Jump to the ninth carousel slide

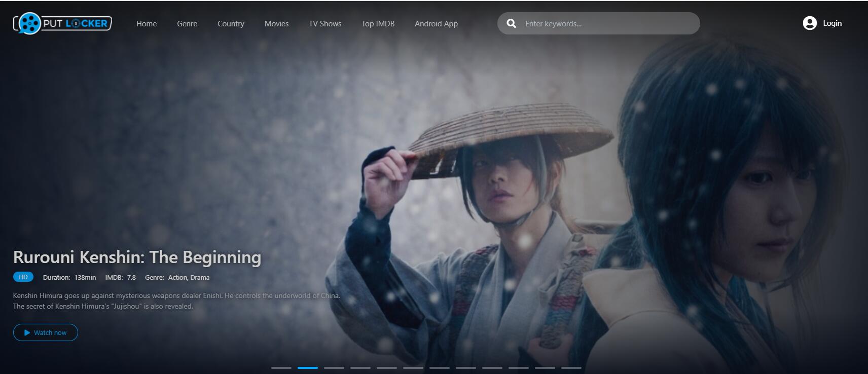[x=492, y=367]
